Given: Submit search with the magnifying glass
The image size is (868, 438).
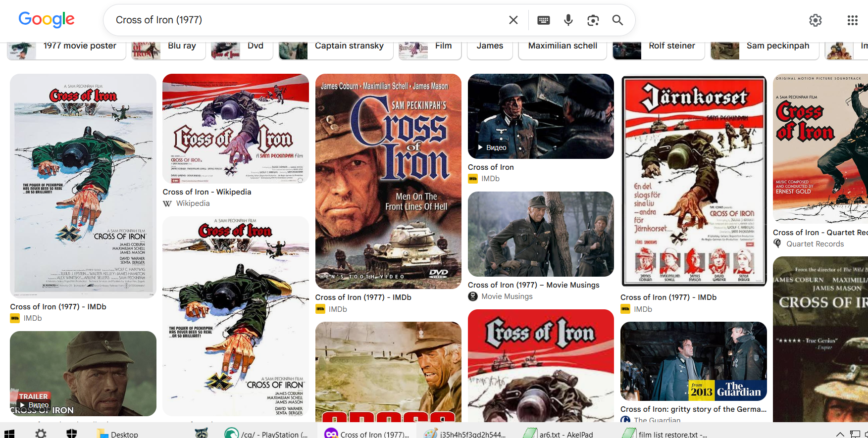Looking at the screenshot, I should click(x=617, y=20).
